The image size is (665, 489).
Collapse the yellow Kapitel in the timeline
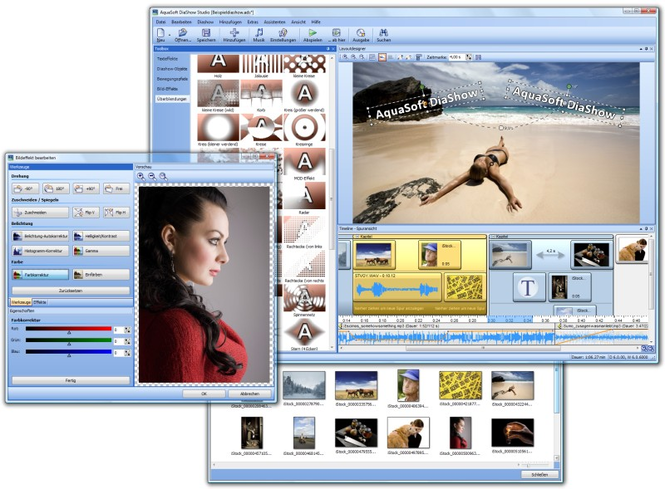tap(356, 237)
